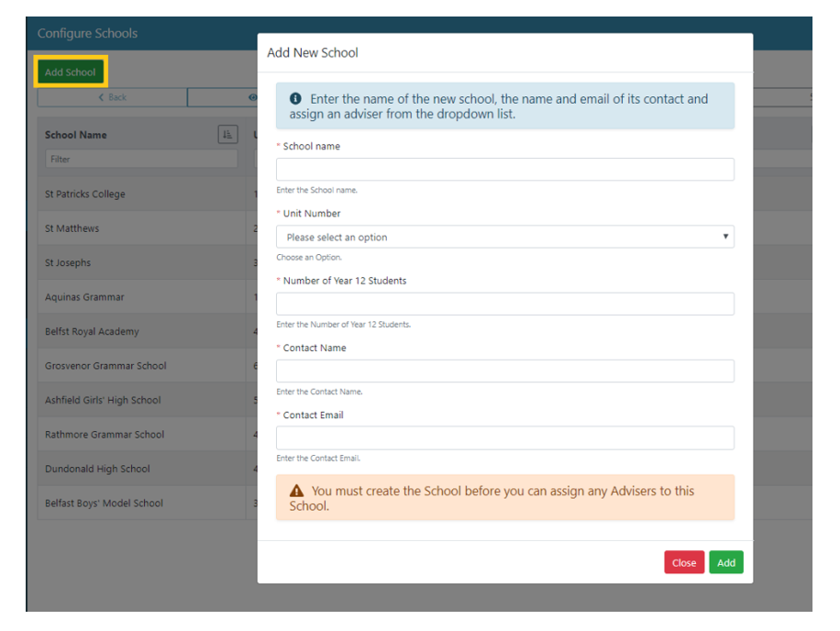Click the School Name column header
Screen dimensions: 840x631
[75, 135]
